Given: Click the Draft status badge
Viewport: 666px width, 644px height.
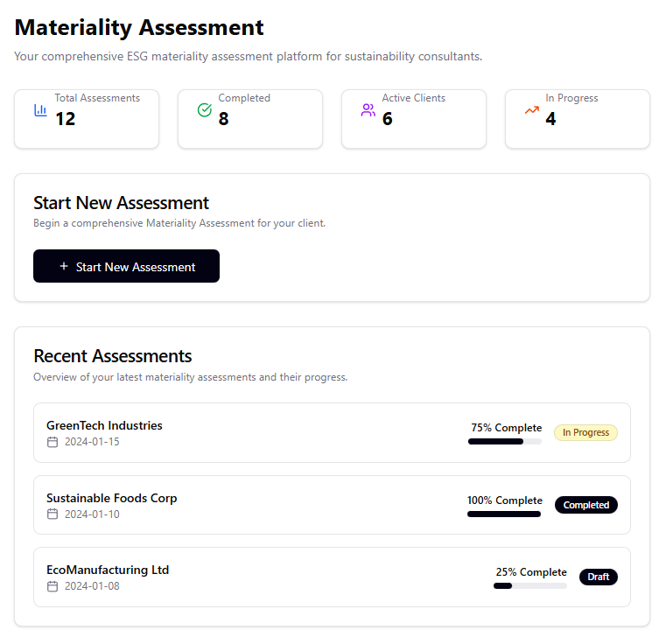Looking at the screenshot, I should click(x=598, y=577).
